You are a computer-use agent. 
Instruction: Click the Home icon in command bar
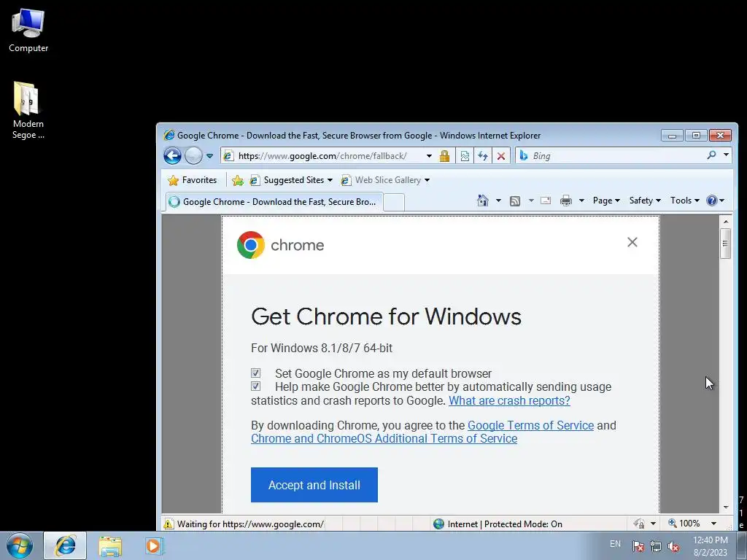pos(483,201)
